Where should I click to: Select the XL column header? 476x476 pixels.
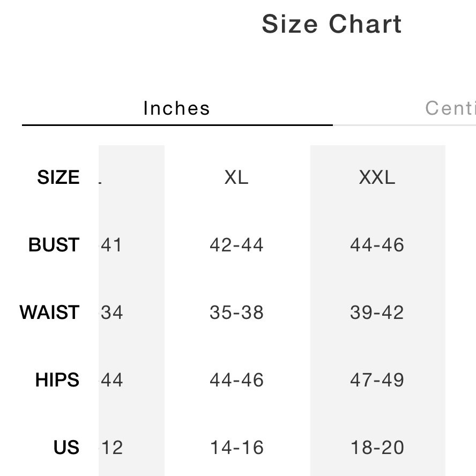pyautogui.click(x=236, y=177)
